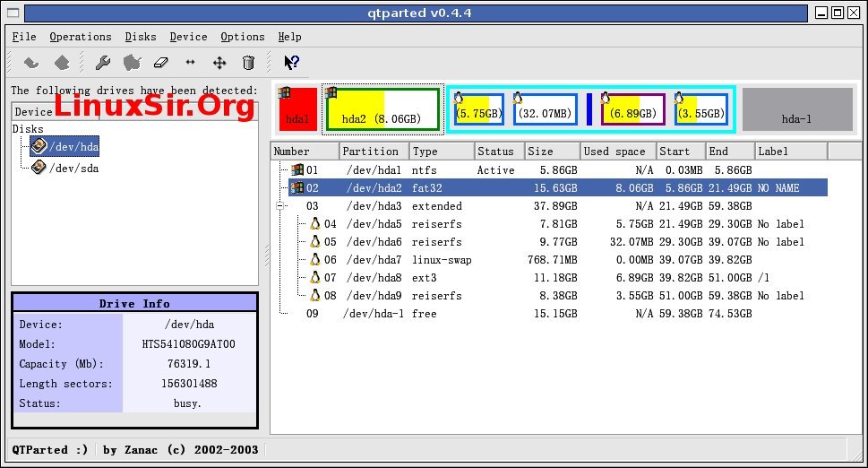Click the Commit toolbar icon

point(62,63)
